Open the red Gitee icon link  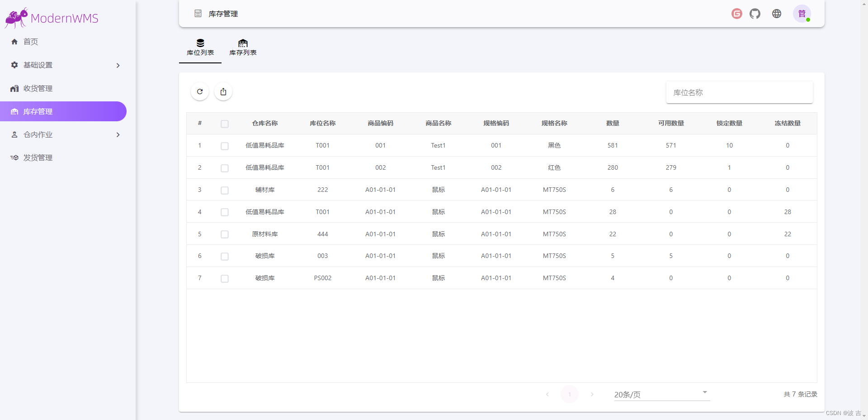737,14
